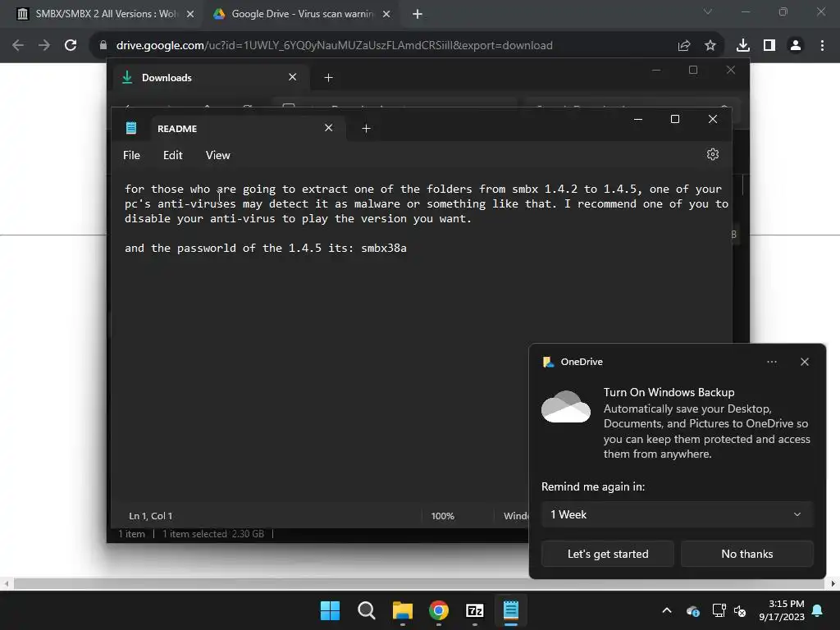Switch to the SMBX/SMBX 2 All Versions browser tab
This screenshot has height=630, width=840.
point(105,14)
